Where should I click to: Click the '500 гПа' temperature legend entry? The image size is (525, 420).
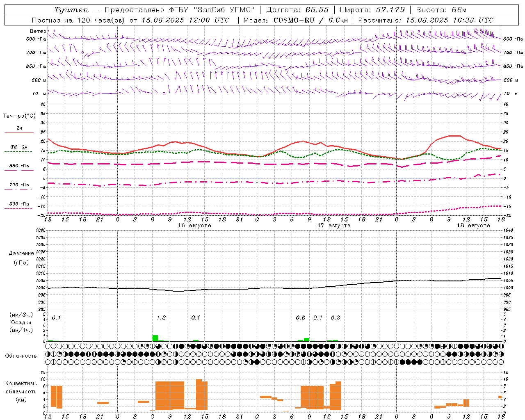(19, 204)
